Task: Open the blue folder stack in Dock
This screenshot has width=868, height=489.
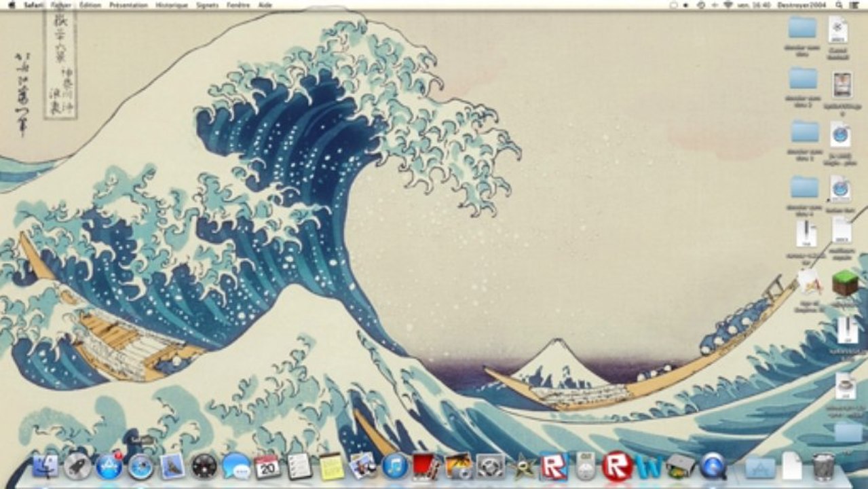Action: coord(760,467)
